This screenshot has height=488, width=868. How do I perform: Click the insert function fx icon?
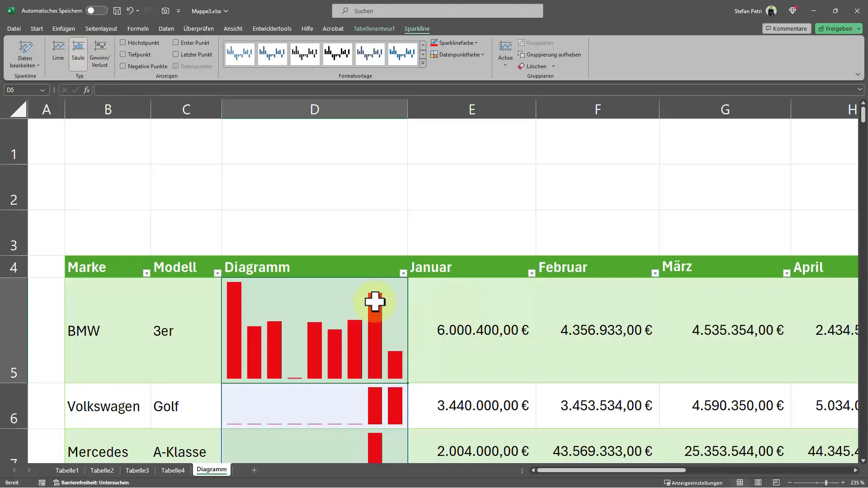[86, 90]
